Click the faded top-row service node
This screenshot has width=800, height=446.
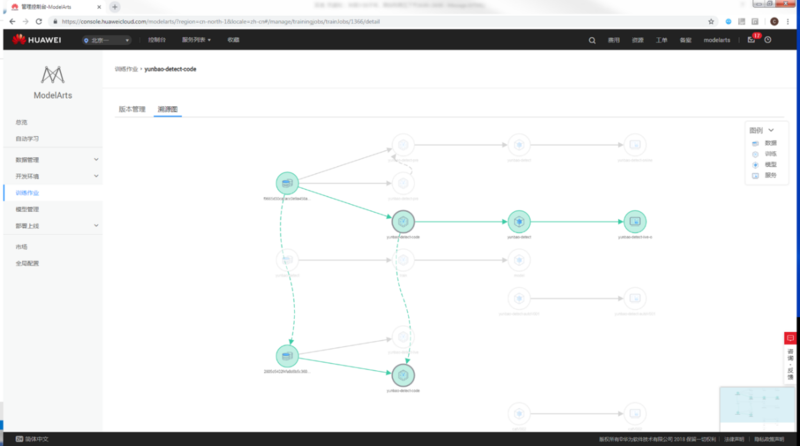[635, 145]
